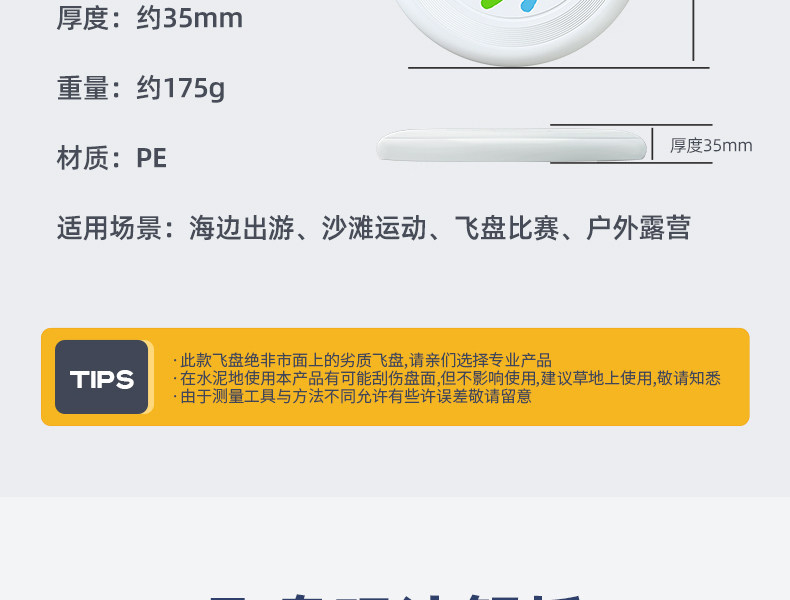Select the 重量: 约175g specification text
Viewport: 790px width, 600px height.
click(141, 88)
